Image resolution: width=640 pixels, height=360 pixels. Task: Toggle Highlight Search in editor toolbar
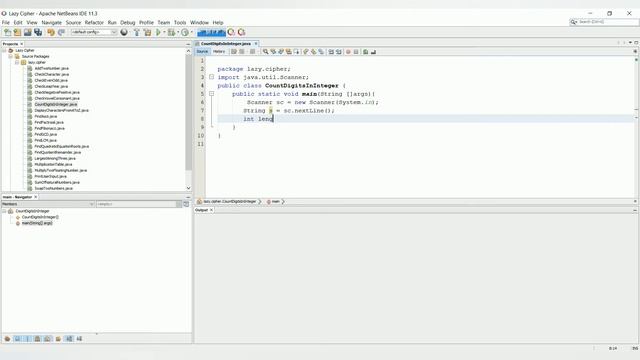coord(289,52)
